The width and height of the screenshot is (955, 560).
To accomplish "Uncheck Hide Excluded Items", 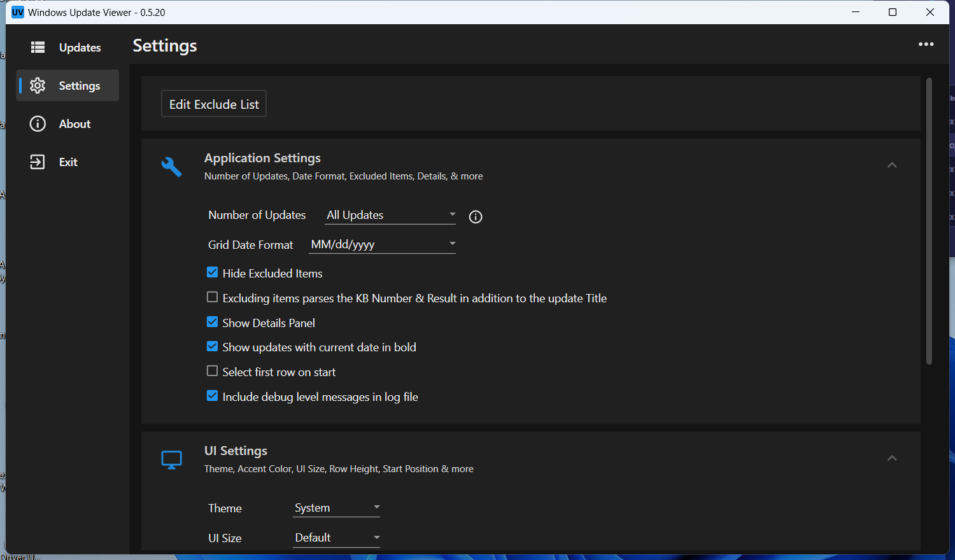I will (x=213, y=272).
